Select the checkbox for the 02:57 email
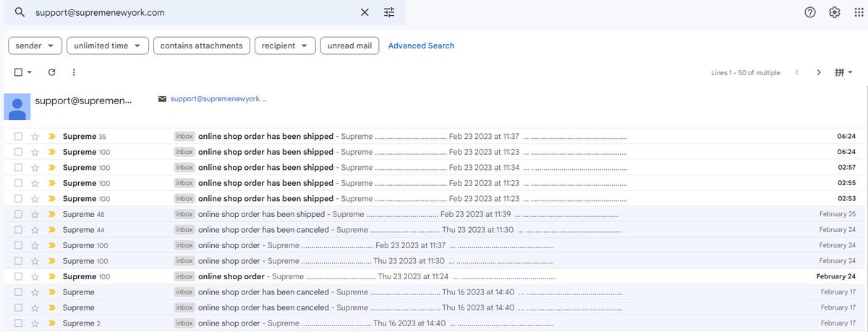This screenshot has width=868, height=332. tap(18, 168)
